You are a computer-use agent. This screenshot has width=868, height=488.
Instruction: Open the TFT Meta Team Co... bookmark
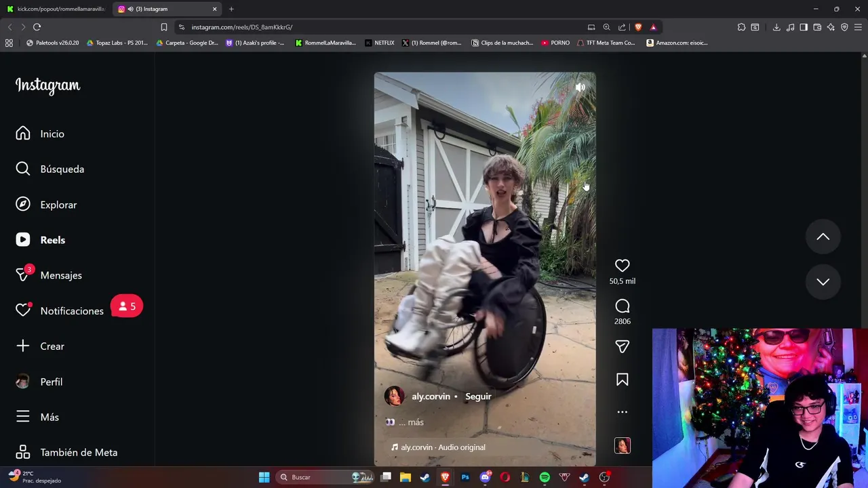click(x=606, y=43)
